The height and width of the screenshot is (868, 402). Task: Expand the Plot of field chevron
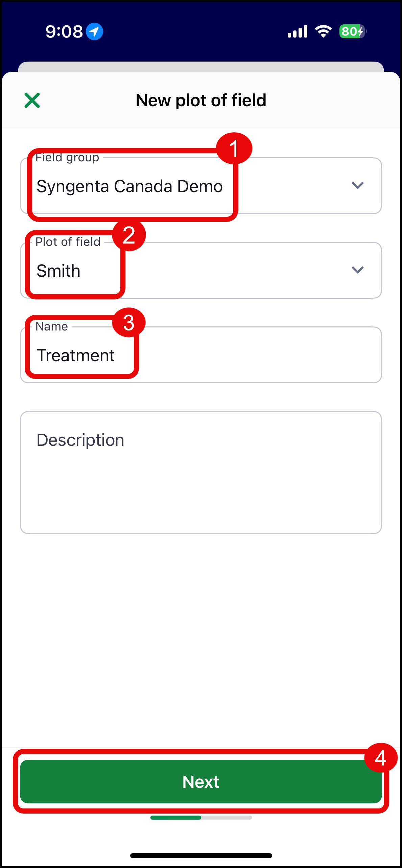357,270
